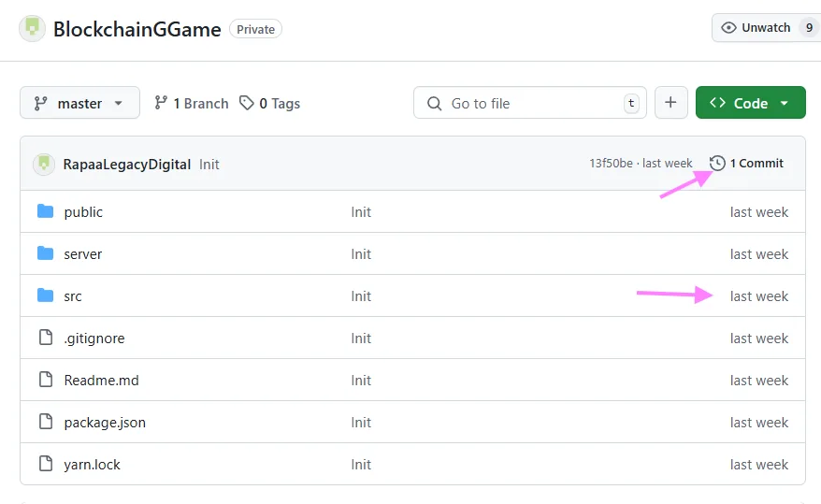Open the yarn.lock file
Screen dimensions: 821x504
tap(93, 464)
